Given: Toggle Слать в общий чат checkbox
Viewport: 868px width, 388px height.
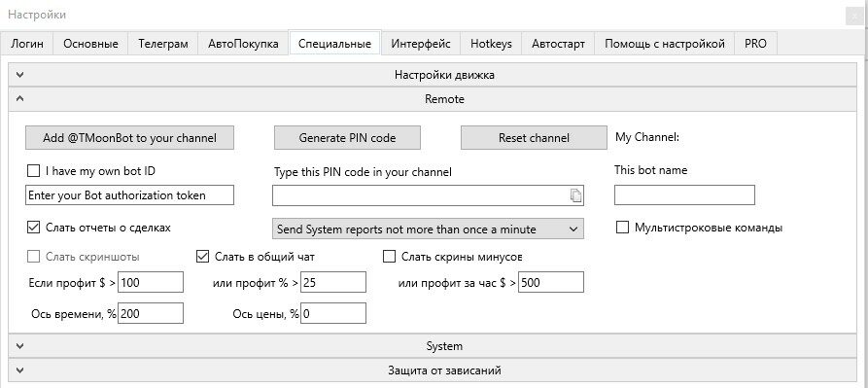Looking at the screenshot, I should (203, 257).
